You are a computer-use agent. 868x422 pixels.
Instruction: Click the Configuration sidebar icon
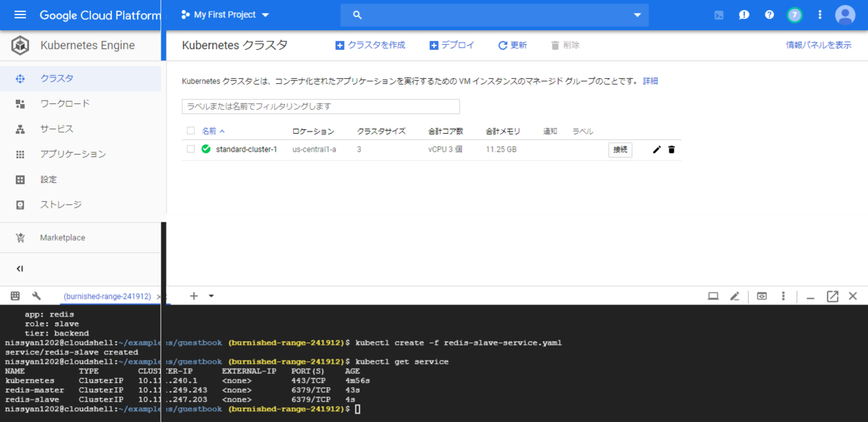tap(20, 180)
